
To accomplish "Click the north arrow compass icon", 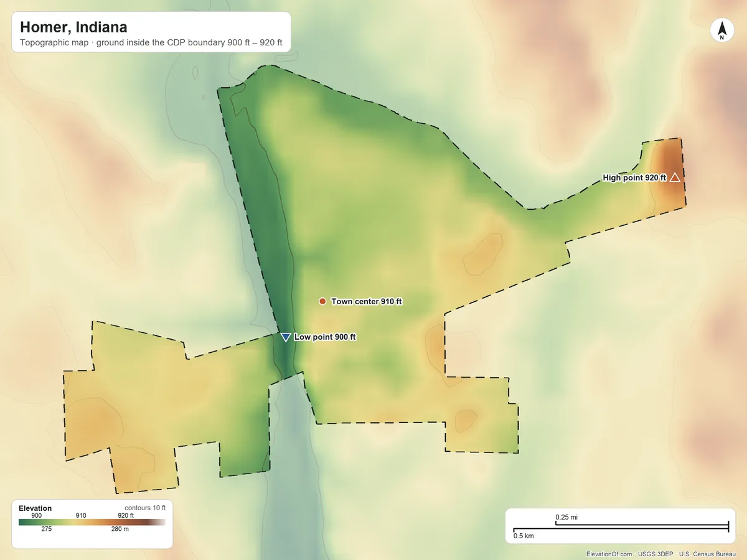I will pos(722,31).
